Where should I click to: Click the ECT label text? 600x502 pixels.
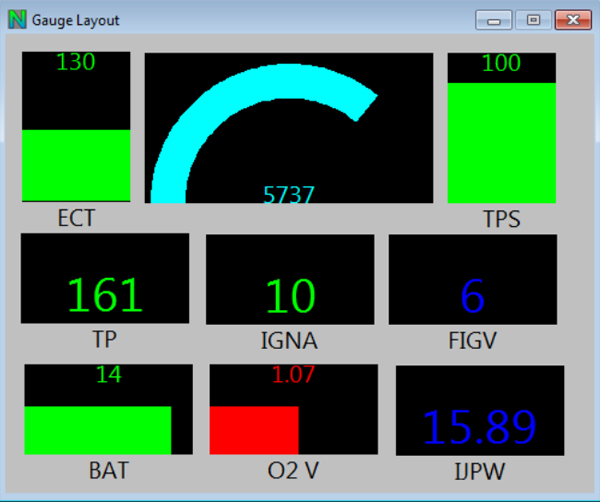76,218
